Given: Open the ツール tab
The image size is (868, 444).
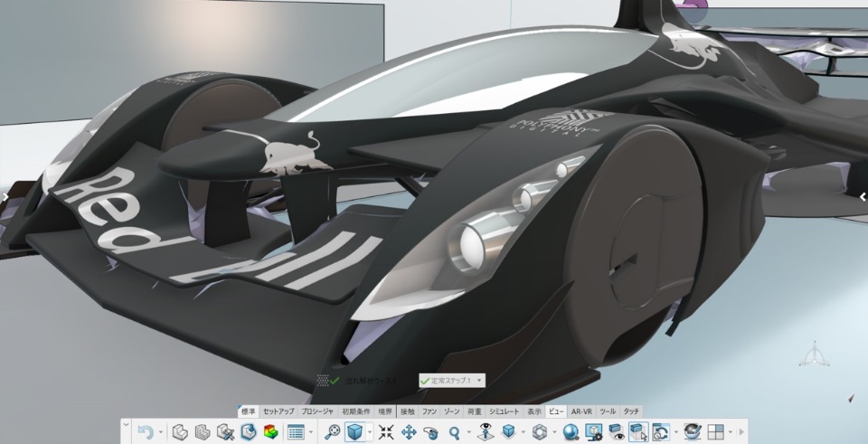Looking at the screenshot, I should 608,411.
